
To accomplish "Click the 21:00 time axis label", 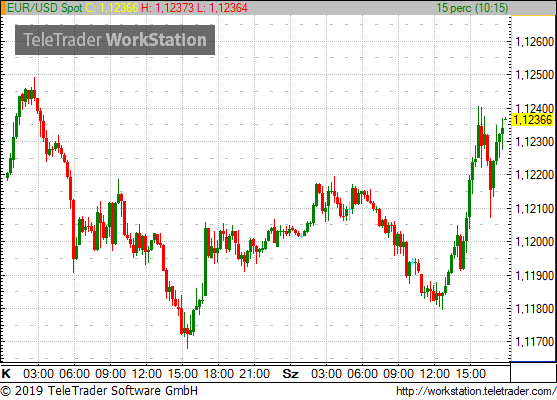I will [x=254, y=374].
